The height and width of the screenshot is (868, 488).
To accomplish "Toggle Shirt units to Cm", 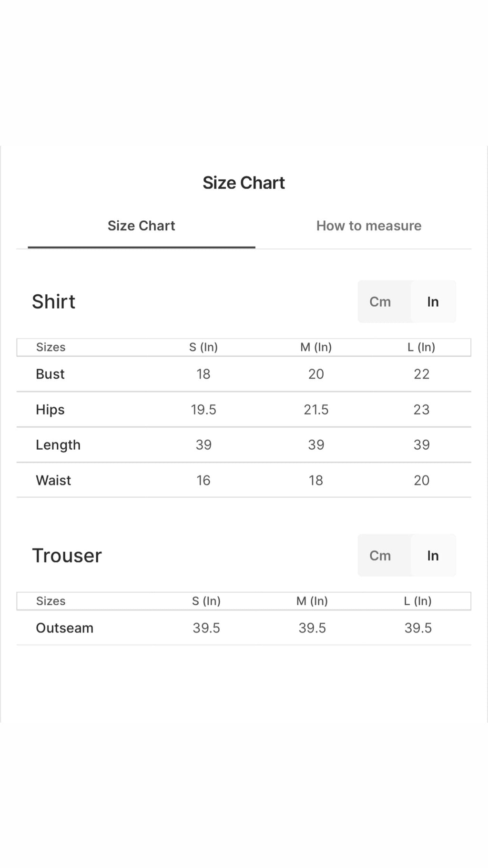I will (x=380, y=301).
